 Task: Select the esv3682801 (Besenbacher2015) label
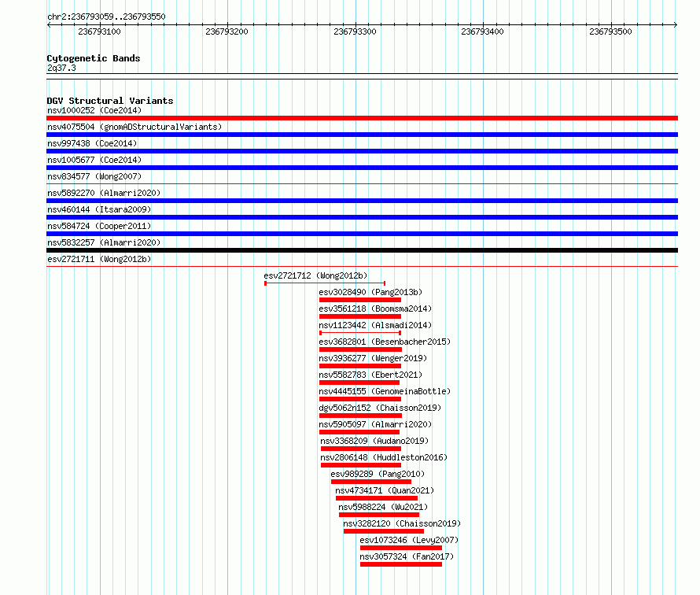point(385,342)
